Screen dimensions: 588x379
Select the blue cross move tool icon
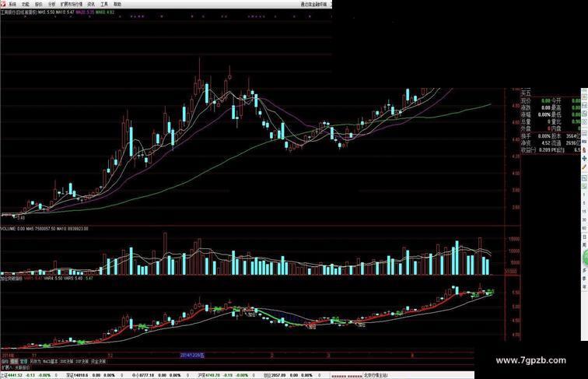[584, 159]
